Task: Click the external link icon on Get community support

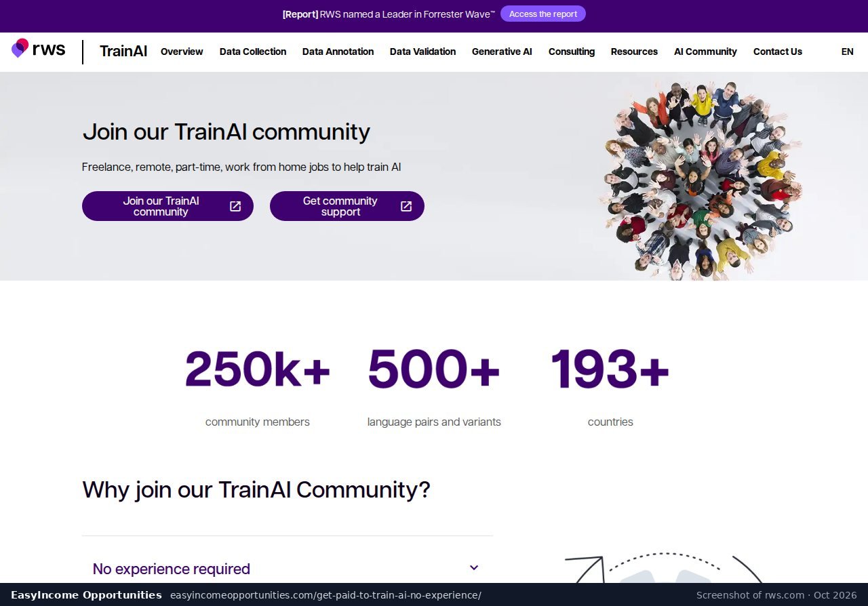Action: pyautogui.click(x=406, y=206)
